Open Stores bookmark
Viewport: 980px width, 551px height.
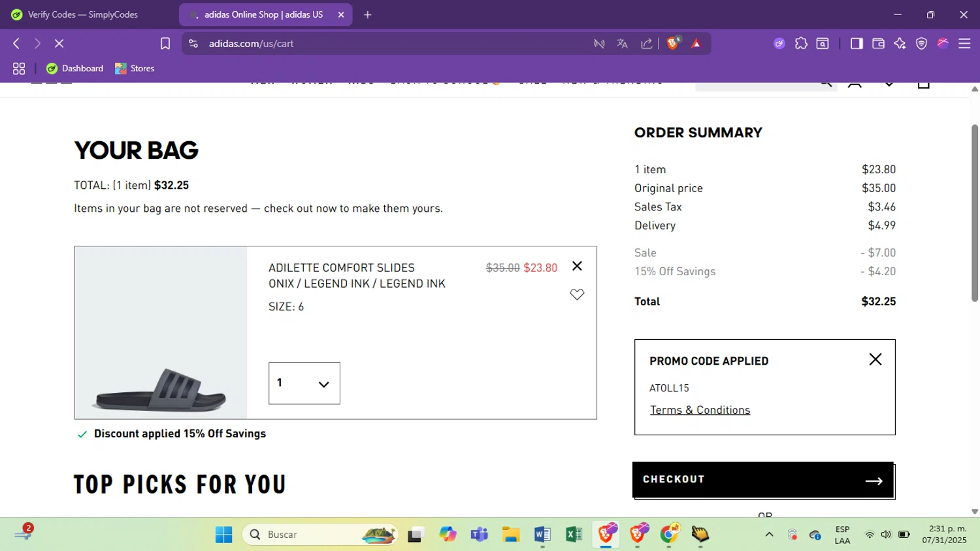(135, 69)
